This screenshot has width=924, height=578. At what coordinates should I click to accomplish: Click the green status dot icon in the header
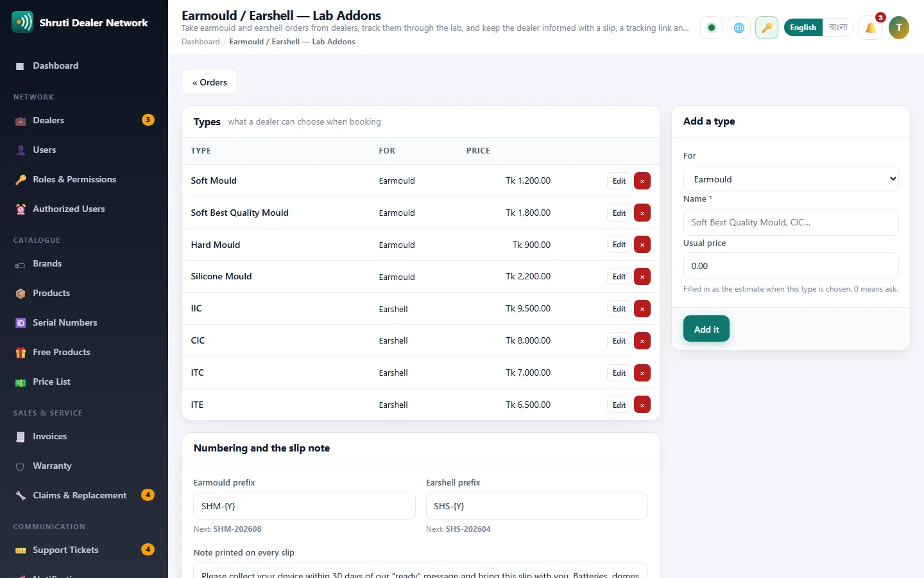tap(711, 28)
